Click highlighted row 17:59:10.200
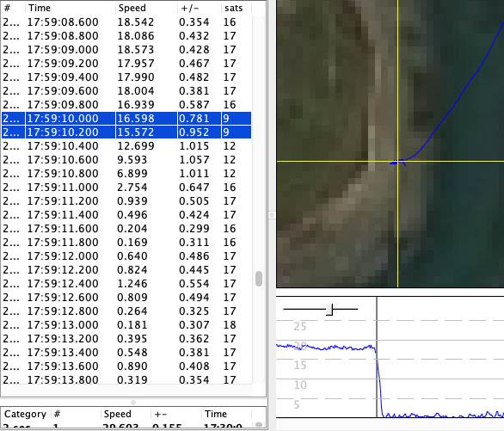 (x=126, y=132)
